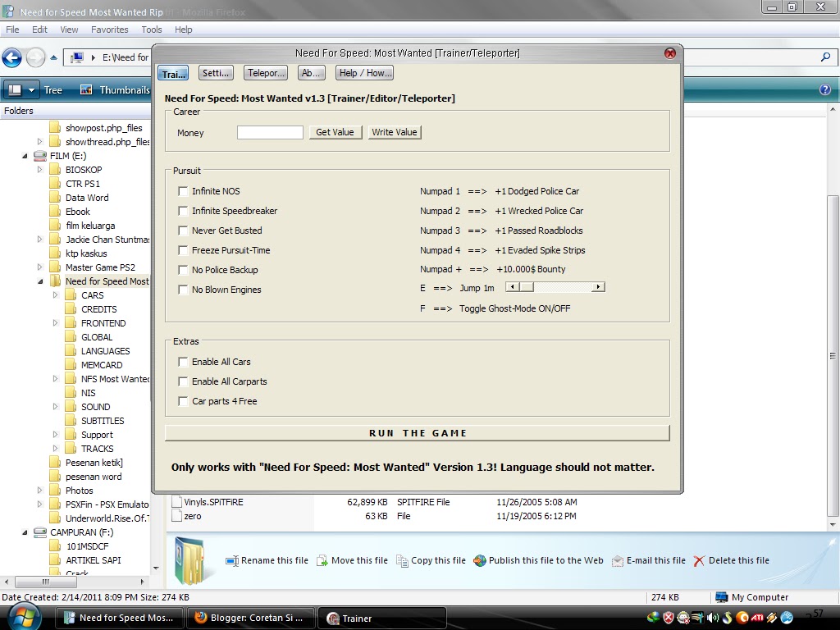This screenshot has height=630, width=840.
Task: Open the Settings tab in trainer
Action: 216,73
